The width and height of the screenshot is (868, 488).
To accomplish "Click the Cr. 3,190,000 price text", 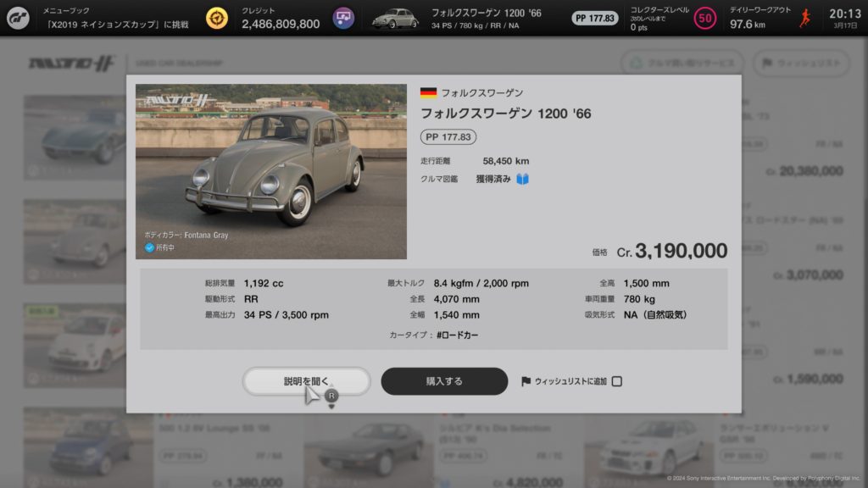I will [x=670, y=251].
